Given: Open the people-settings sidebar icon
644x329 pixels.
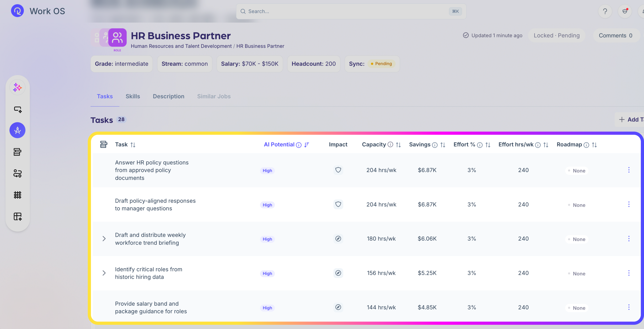Looking at the screenshot, I should click(x=17, y=173).
